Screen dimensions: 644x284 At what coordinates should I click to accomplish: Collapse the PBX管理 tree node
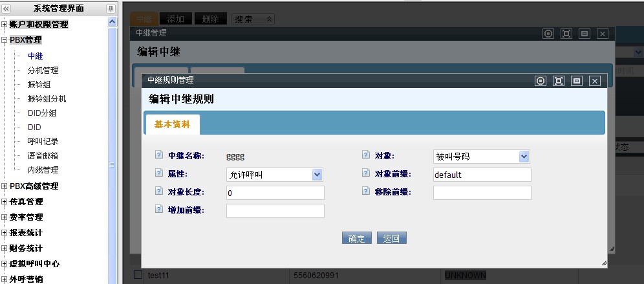[x=5, y=40]
